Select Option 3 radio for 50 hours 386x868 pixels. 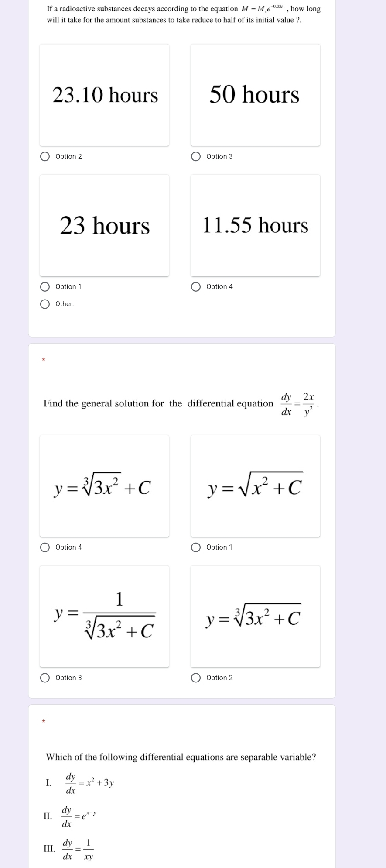pos(196,157)
